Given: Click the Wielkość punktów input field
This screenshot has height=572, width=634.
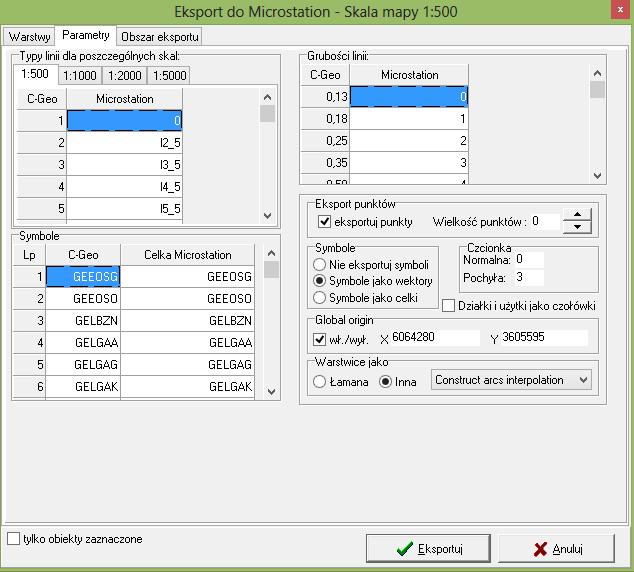Looking at the screenshot, I should [x=544, y=222].
